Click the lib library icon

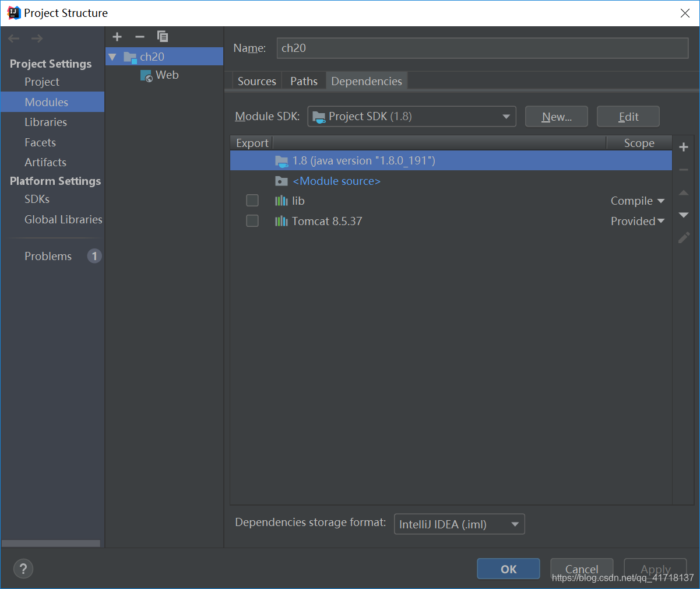click(x=282, y=201)
